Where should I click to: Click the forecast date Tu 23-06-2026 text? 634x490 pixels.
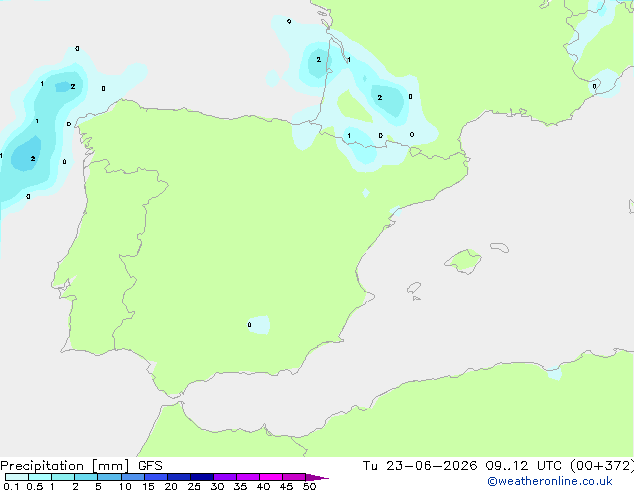(420, 466)
